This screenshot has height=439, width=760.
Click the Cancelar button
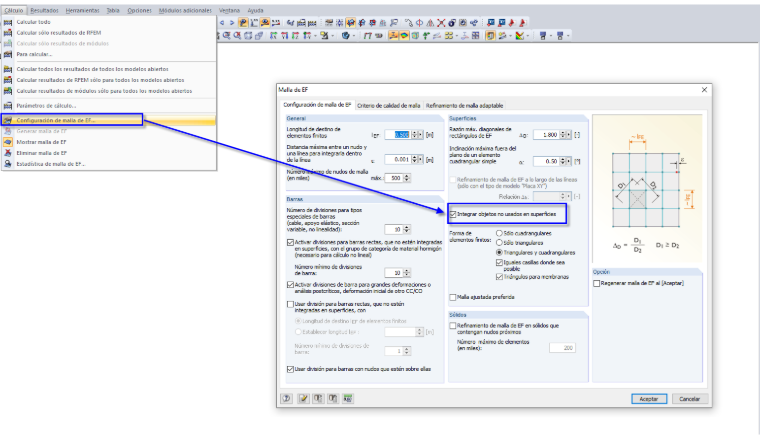pyautogui.click(x=689, y=399)
